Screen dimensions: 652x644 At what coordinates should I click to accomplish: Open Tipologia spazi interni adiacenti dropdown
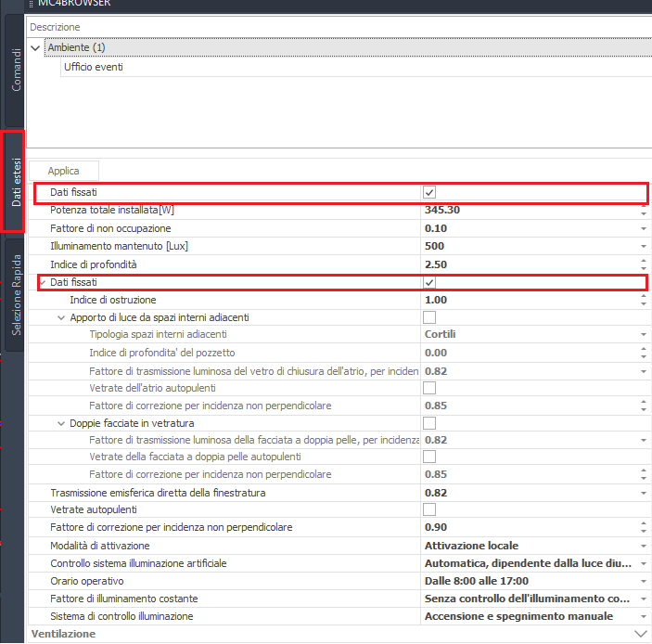644,334
